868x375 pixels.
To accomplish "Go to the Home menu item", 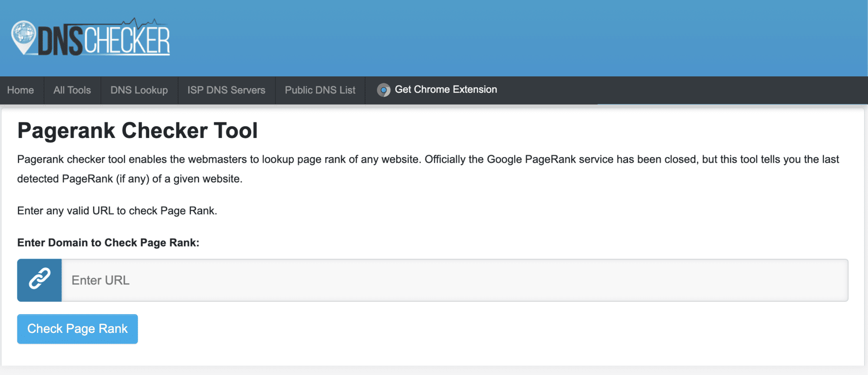I will pos(20,90).
